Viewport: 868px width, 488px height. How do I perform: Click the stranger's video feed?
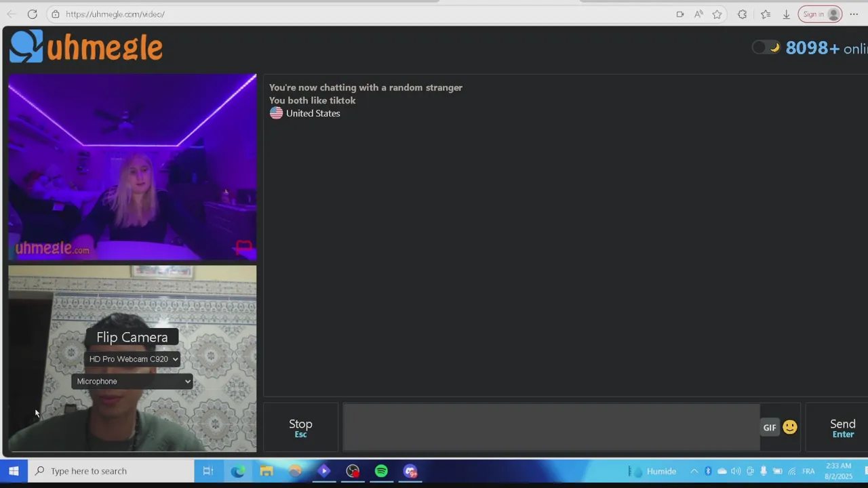tap(132, 167)
